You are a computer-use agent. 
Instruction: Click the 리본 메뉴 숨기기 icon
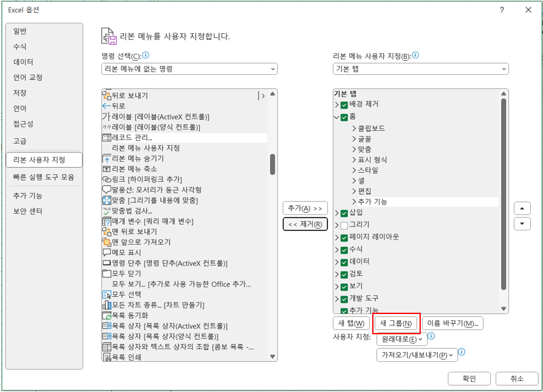point(107,159)
